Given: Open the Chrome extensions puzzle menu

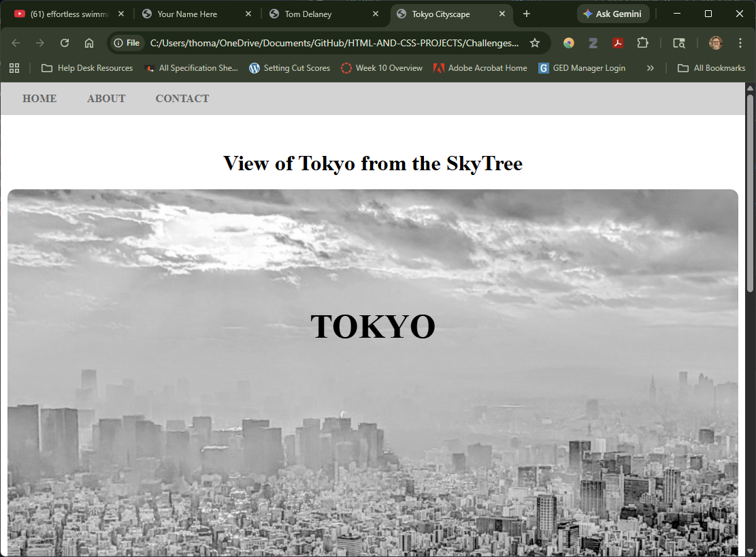Looking at the screenshot, I should tap(642, 42).
